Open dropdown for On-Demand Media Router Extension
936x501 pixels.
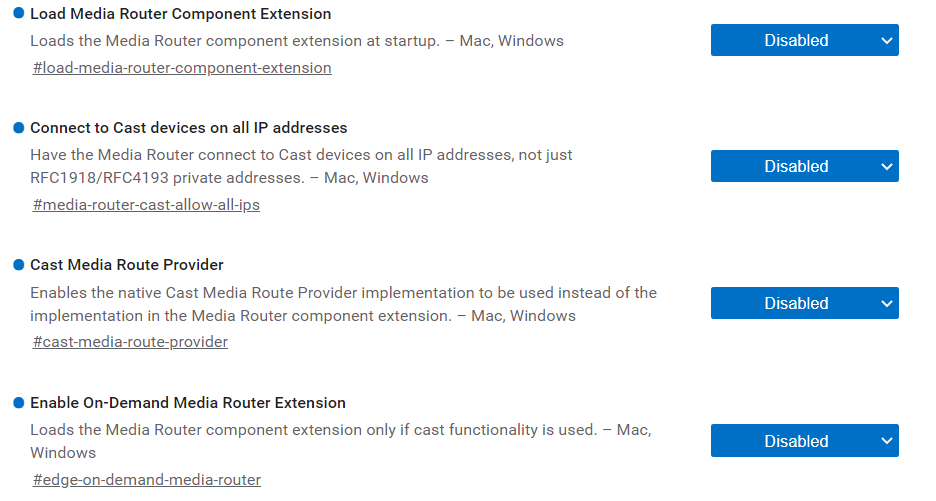point(805,441)
